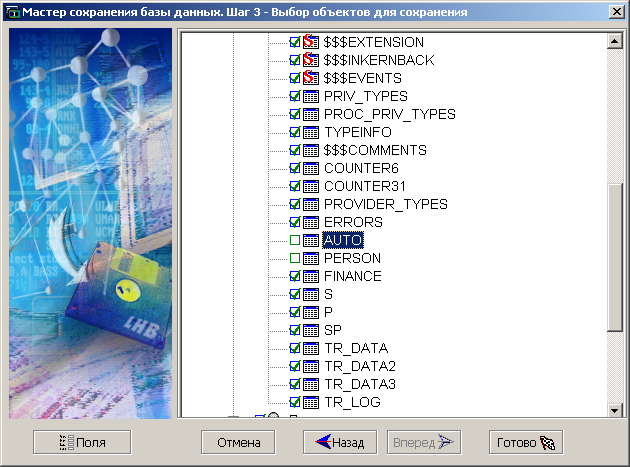Click the table icon next to TR_LOG
The width and height of the screenshot is (630, 467).
(x=310, y=402)
